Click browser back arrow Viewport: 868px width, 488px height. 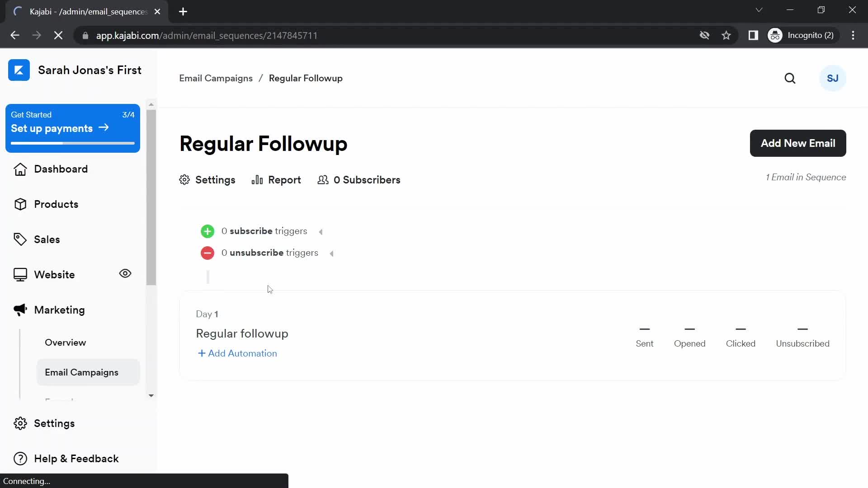[x=15, y=35]
